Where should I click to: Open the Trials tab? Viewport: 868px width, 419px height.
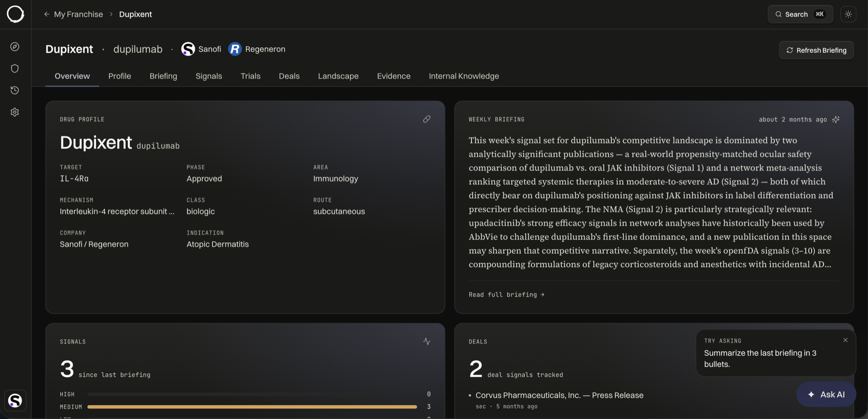pyautogui.click(x=250, y=76)
